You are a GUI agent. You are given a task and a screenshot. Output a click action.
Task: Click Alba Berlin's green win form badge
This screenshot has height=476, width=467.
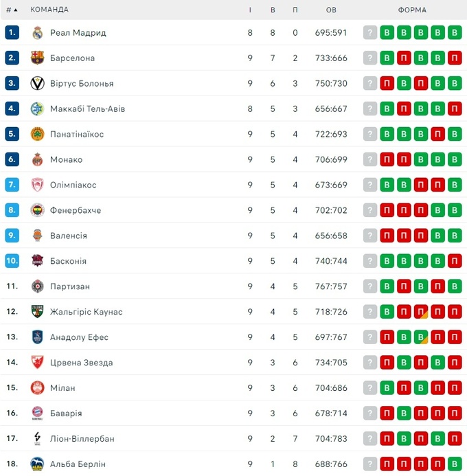pyautogui.click(x=455, y=464)
